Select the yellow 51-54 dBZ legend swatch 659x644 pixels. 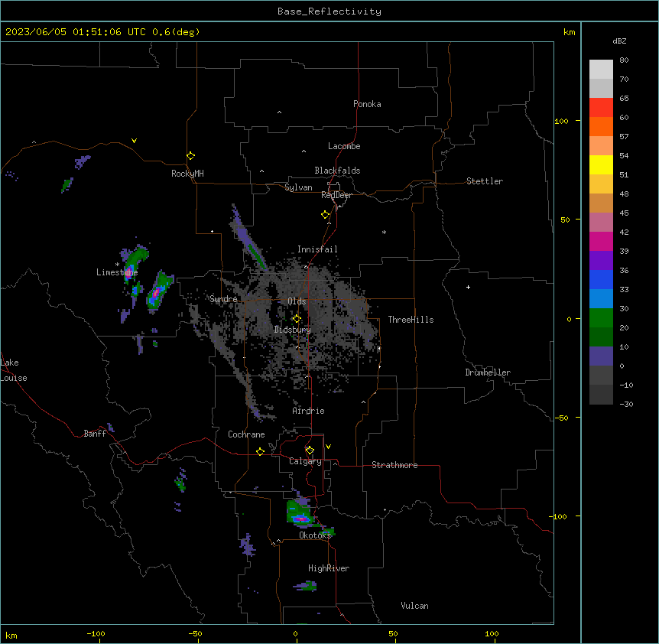601,164
